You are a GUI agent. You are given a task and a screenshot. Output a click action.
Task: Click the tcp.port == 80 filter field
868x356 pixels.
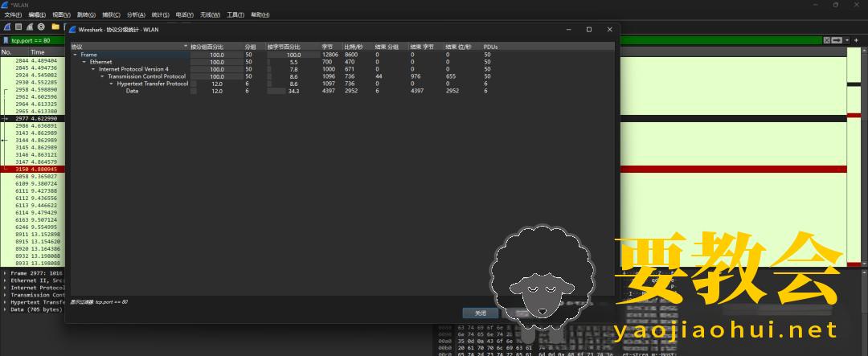pos(416,40)
